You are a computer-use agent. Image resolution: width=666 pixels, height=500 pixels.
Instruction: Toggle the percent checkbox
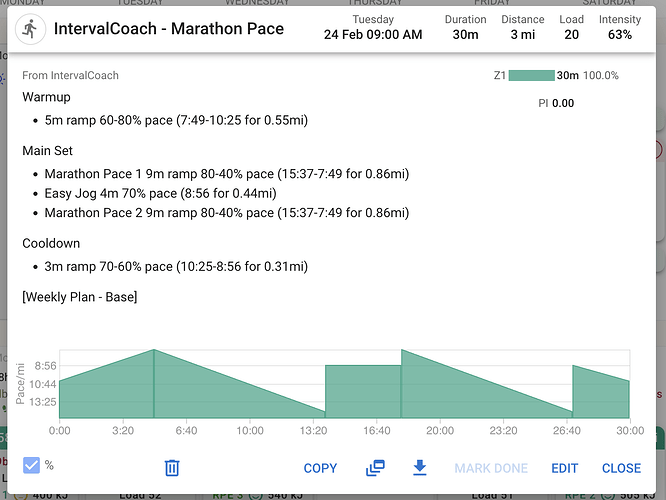click(31, 465)
